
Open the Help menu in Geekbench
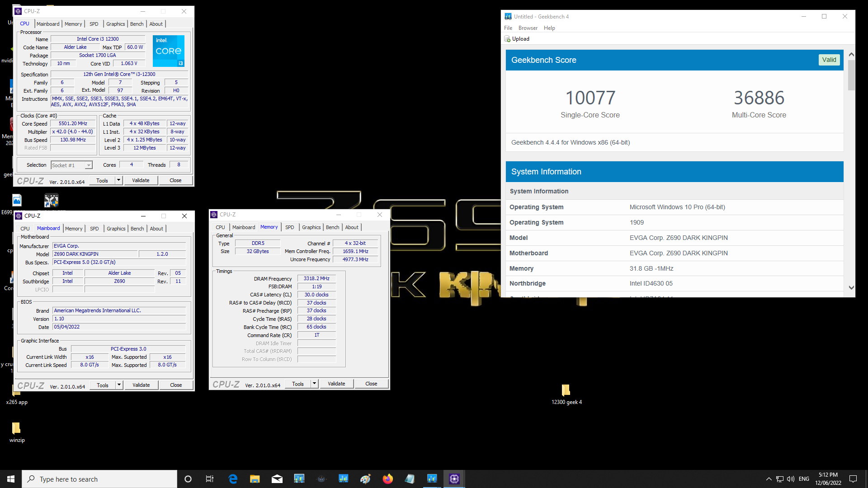pos(549,28)
